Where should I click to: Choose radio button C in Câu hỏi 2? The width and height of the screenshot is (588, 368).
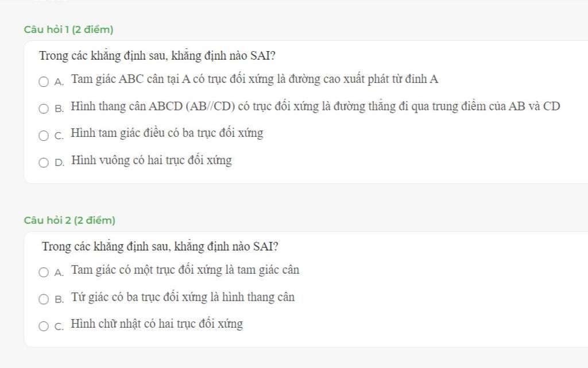point(44,327)
